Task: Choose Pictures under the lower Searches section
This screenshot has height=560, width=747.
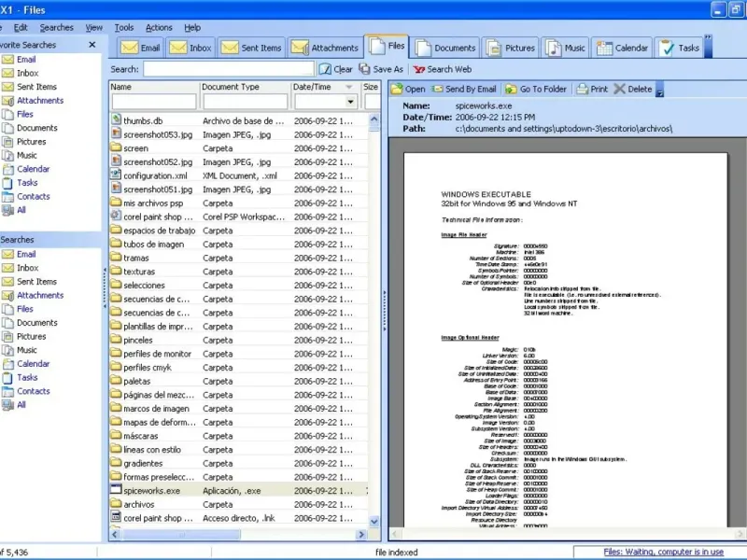Action: click(32, 337)
